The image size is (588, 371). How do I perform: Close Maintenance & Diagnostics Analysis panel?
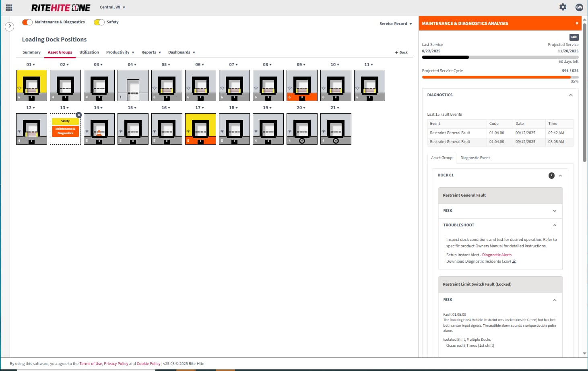577,23
